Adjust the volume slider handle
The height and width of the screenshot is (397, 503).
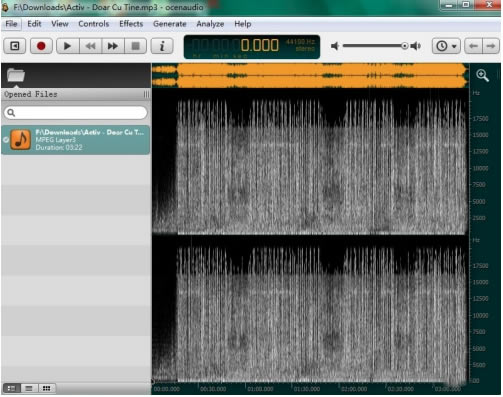point(404,46)
